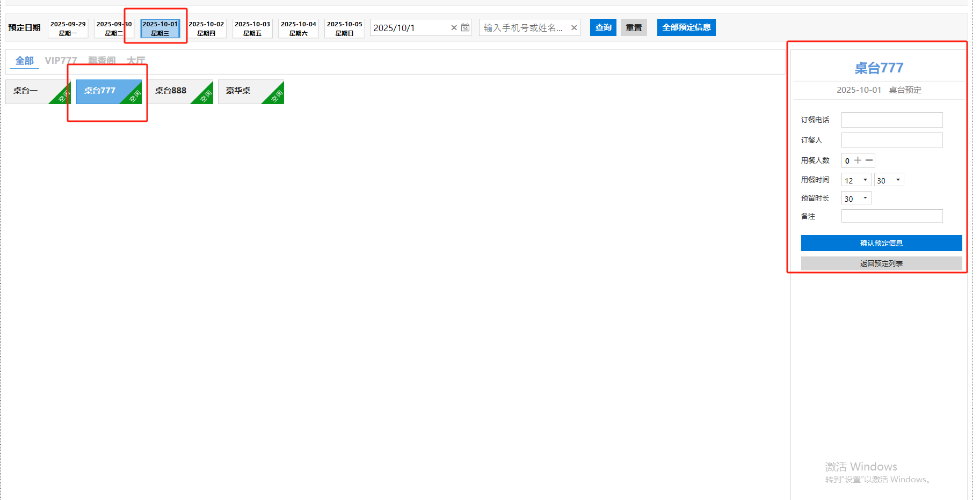Confirm booking with 确认预定信息
Image resolution: width=980 pixels, height=500 pixels.
coord(881,243)
